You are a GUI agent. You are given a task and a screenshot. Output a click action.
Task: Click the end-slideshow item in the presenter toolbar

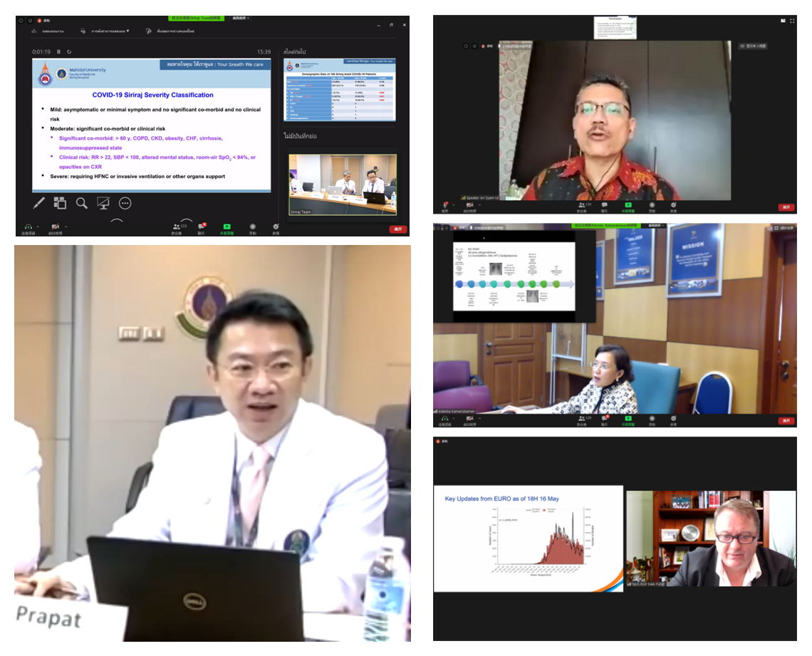[170, 31]
